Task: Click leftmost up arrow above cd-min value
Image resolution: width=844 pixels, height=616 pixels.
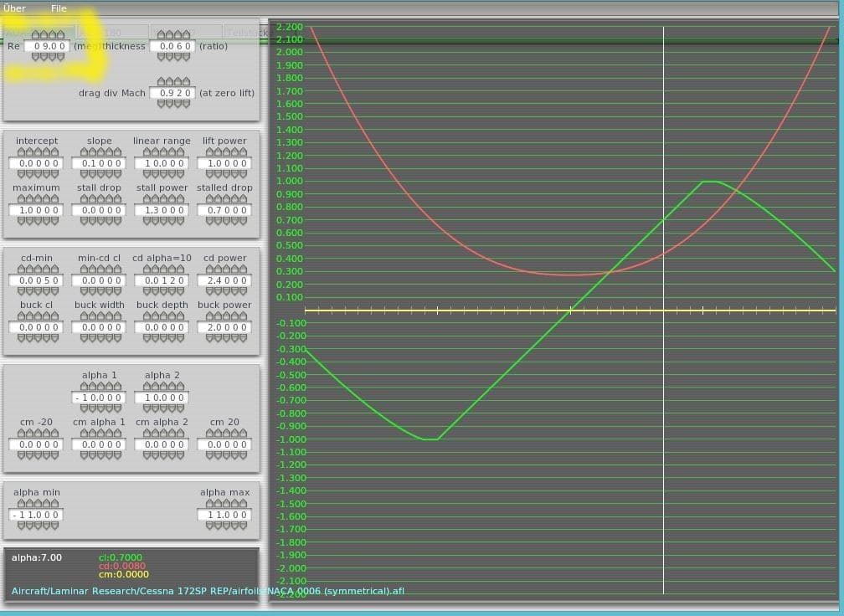Action: [23, 269]
